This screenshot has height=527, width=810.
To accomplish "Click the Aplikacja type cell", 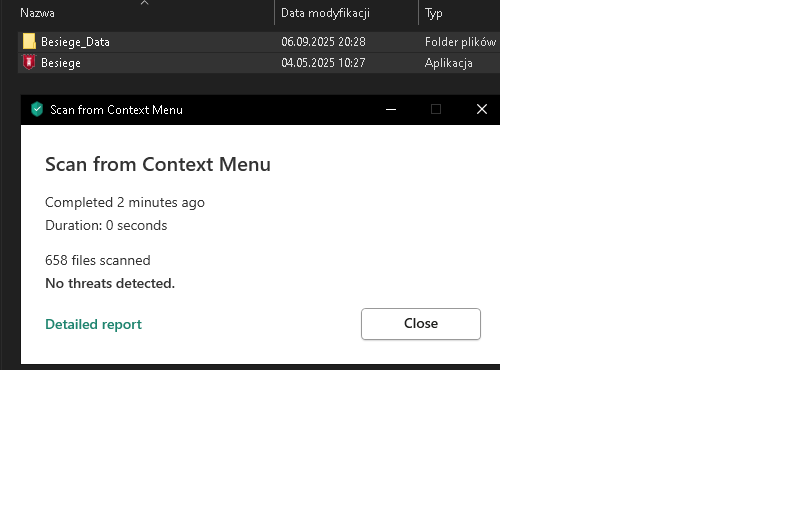I will pyautogui.click(x=448, y=63).
